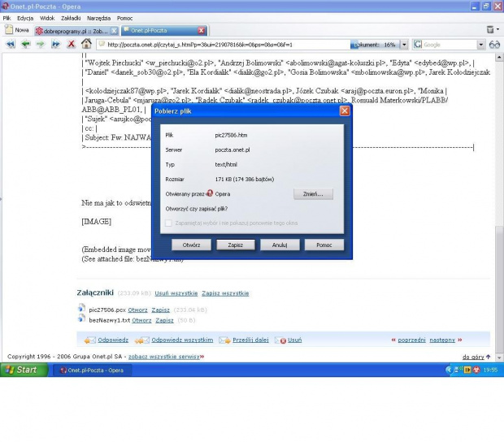The image size is (504, 442).
Task: Stop loading with the red X icon
Action: 71,44
